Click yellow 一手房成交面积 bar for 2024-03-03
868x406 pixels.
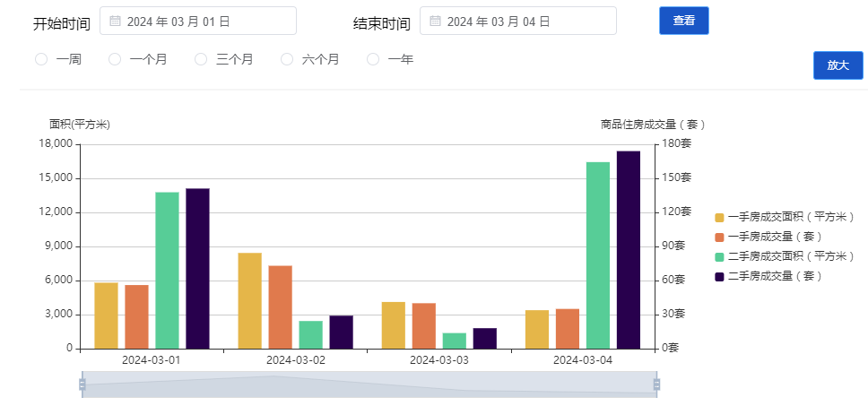(394, 325)
